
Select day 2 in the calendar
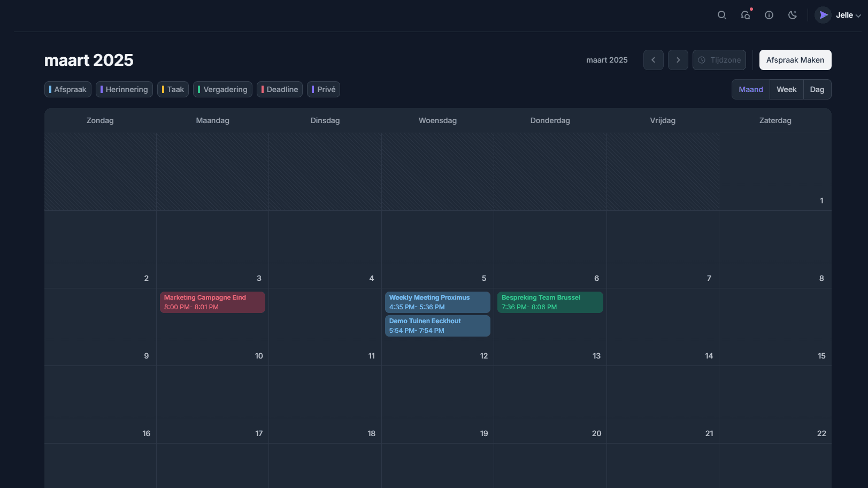[100, 249]
